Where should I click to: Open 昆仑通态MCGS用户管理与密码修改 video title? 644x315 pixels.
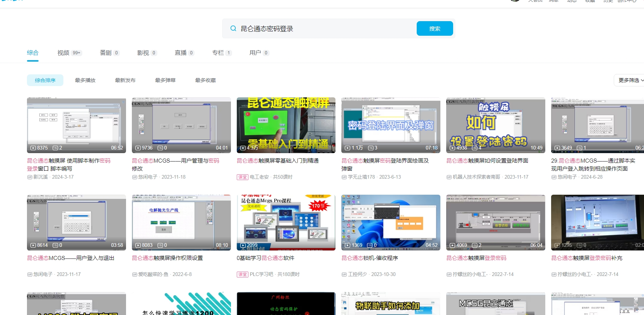[175, 164]
